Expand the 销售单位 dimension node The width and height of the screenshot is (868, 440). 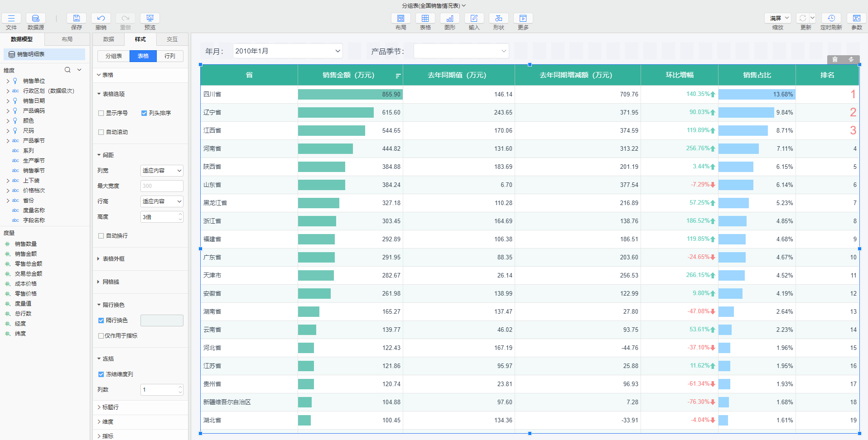[x=8, y=81]
